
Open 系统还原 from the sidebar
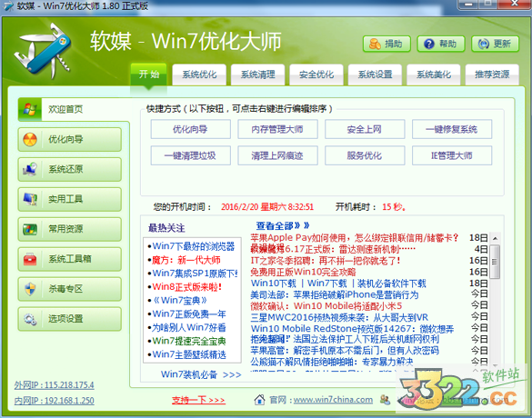tap(69, 169)
